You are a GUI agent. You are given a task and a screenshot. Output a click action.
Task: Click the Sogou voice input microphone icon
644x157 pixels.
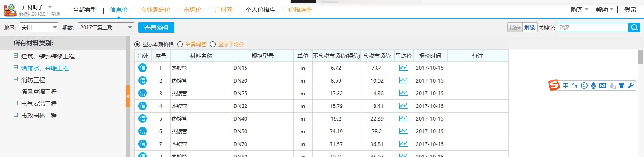[x=594, y=85]
